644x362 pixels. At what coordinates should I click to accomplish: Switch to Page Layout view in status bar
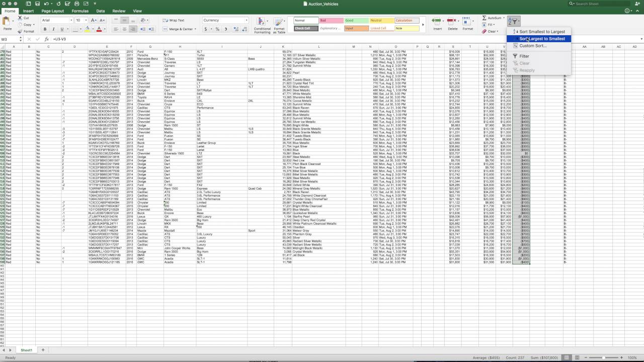577,357
